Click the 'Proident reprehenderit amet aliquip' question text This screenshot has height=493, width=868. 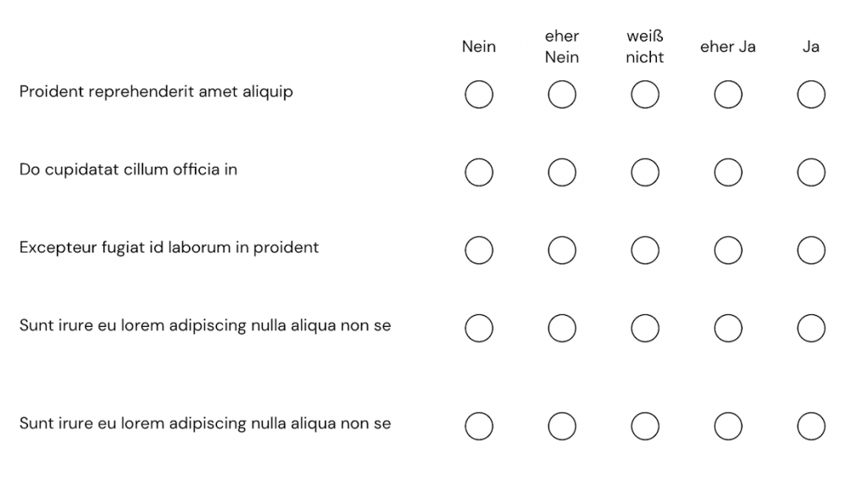[156, 91]
